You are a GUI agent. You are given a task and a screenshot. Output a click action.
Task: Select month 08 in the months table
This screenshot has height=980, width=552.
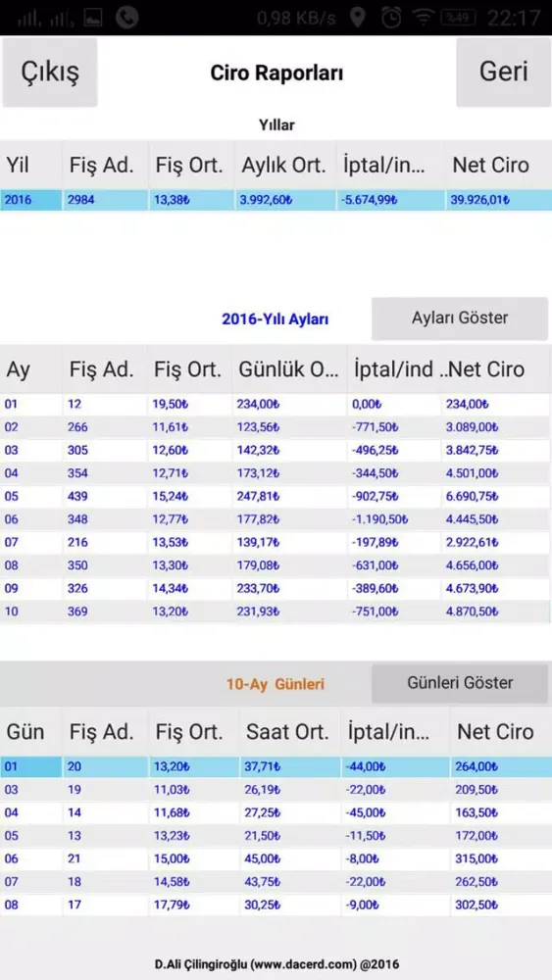276,565
